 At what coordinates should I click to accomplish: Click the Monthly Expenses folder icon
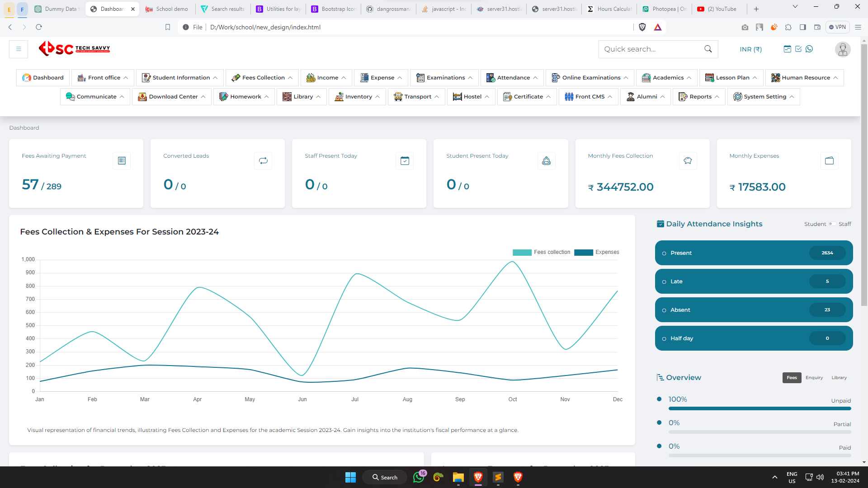[829, 160]
